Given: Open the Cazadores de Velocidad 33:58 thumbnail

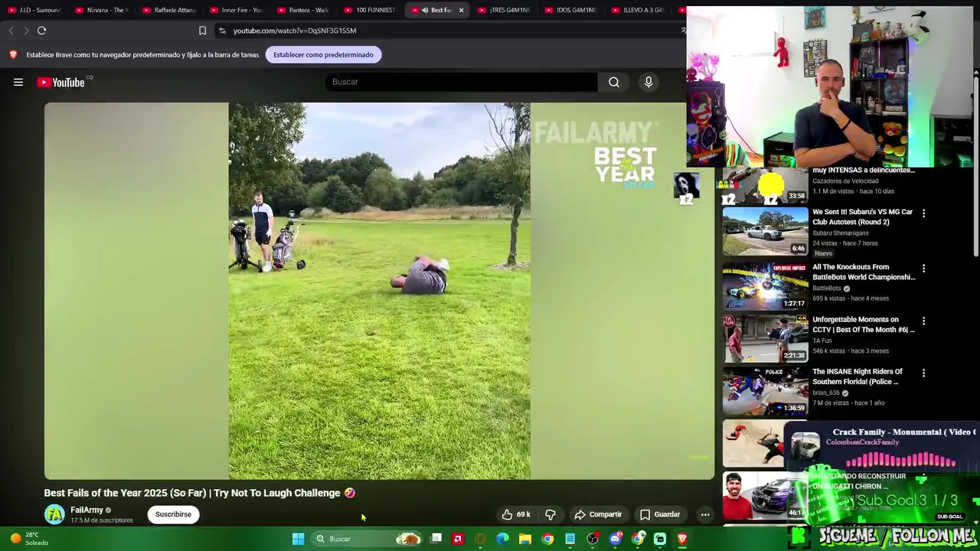Looking at the screenshot, I should coord(765,186).
